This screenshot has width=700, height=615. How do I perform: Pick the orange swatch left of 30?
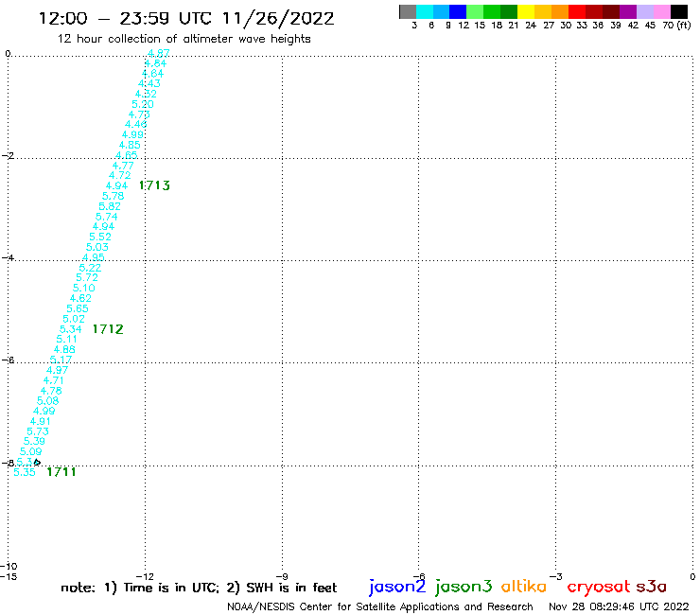560,11
